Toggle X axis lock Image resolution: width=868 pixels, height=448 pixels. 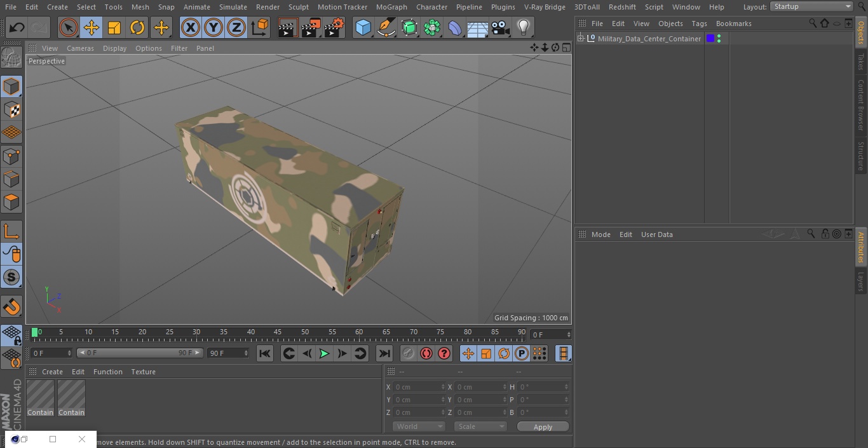click(191, 28)
